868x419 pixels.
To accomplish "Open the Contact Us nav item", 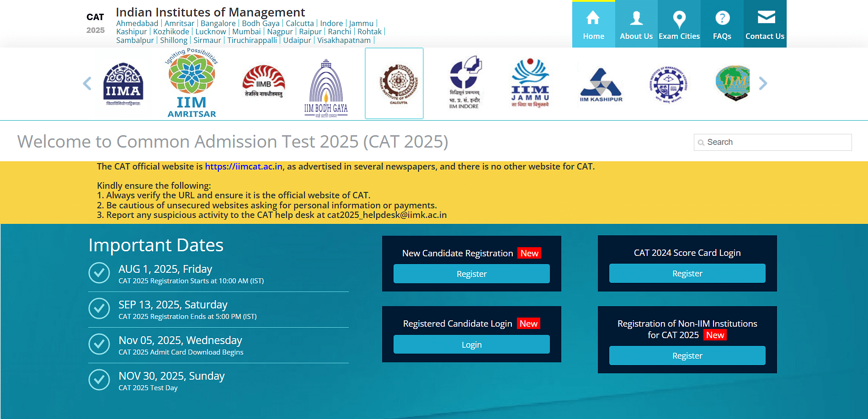I will coord(765,25).
